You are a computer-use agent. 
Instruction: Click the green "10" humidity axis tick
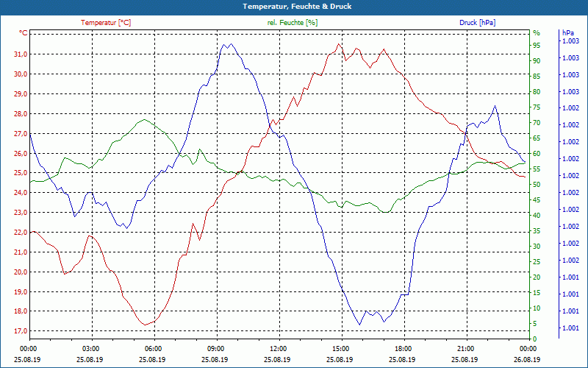537,308
